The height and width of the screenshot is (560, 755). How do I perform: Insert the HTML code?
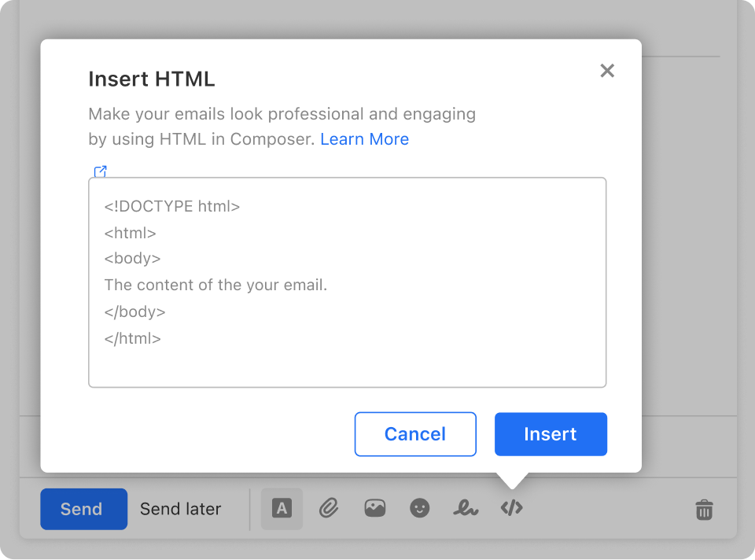point(551,433)
